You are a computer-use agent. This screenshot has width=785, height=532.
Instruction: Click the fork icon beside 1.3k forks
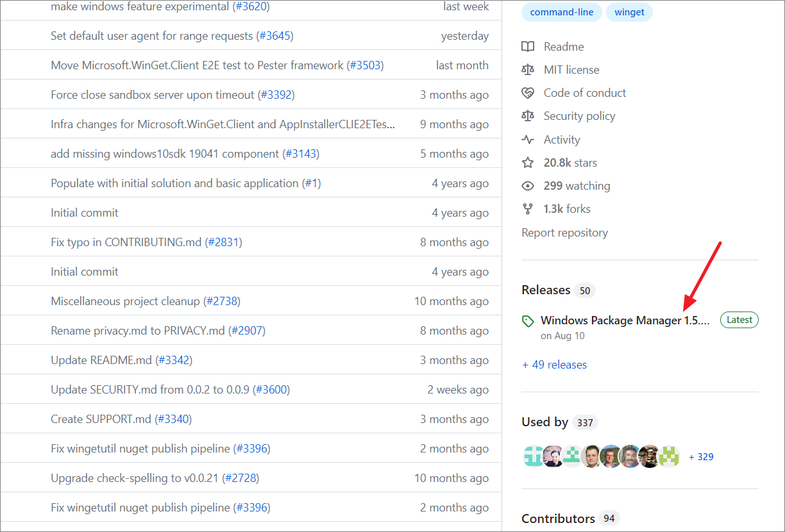(528, 209)
